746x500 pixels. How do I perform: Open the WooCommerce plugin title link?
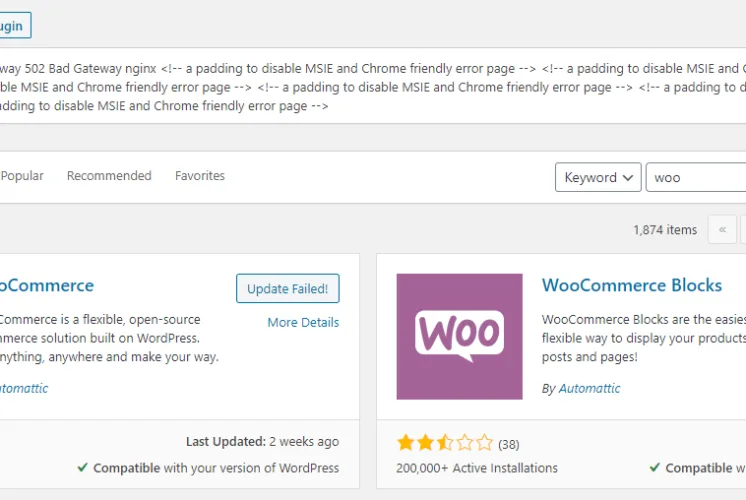(x=47, y=285)
